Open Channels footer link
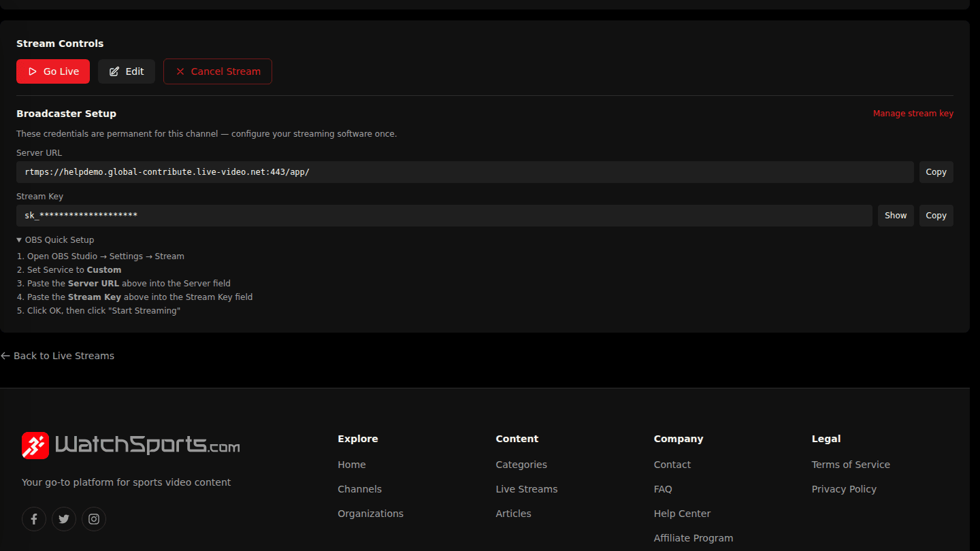 [359, 489]
